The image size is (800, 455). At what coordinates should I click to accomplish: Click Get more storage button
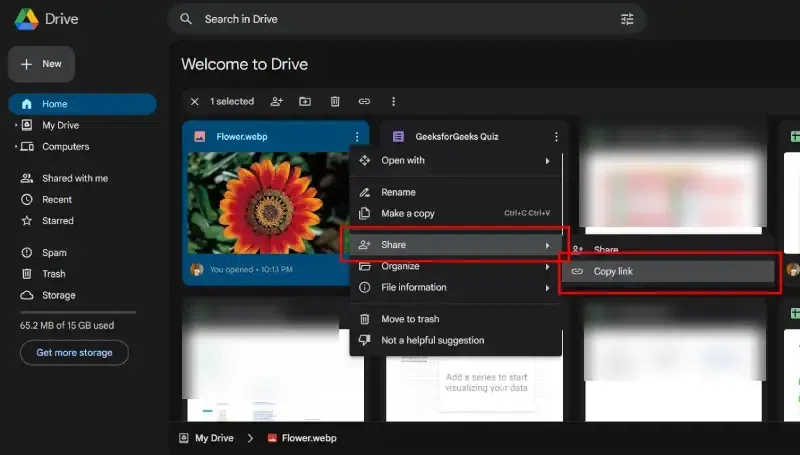pos(74,353)
